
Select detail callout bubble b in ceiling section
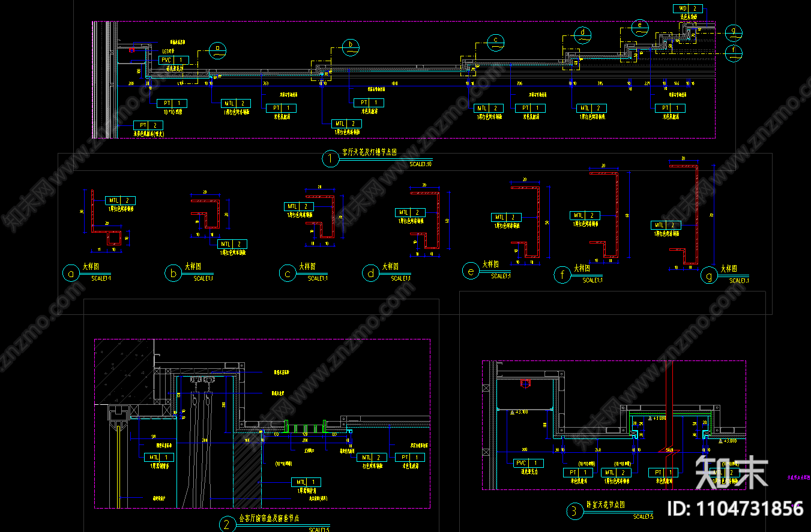[351, 46]
